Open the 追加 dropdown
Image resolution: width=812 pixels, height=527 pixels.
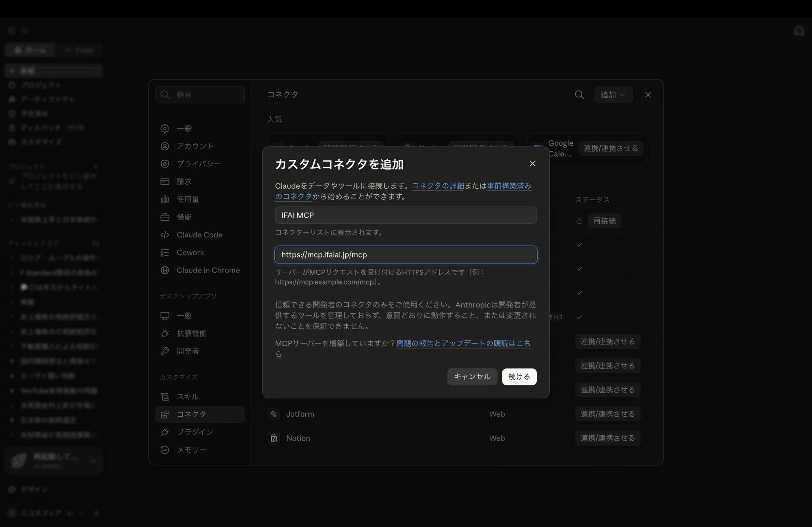click(x=613, y=95)
